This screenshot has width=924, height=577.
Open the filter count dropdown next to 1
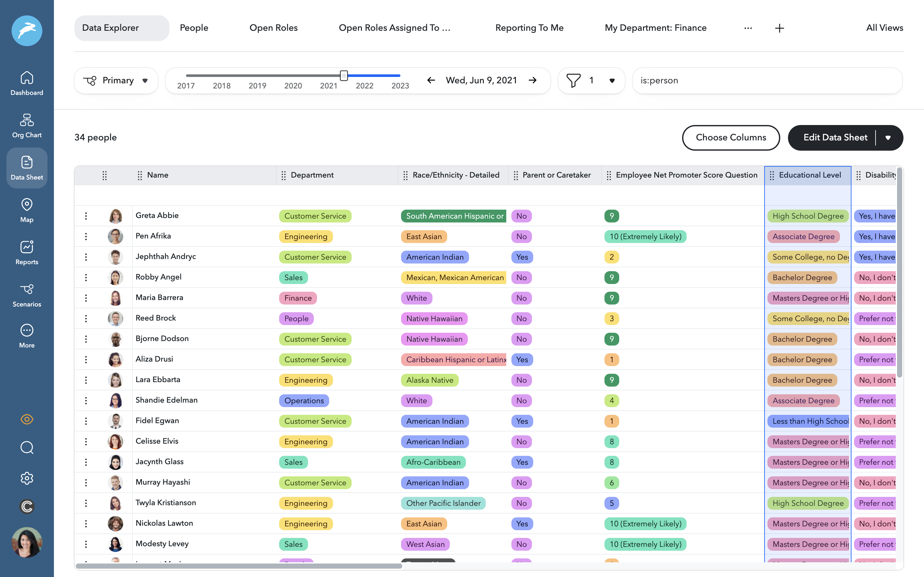pyautogui.click(x=612, y=80)
